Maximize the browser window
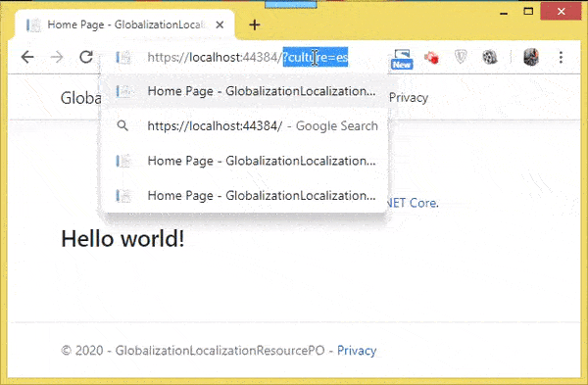 [528, 11]
